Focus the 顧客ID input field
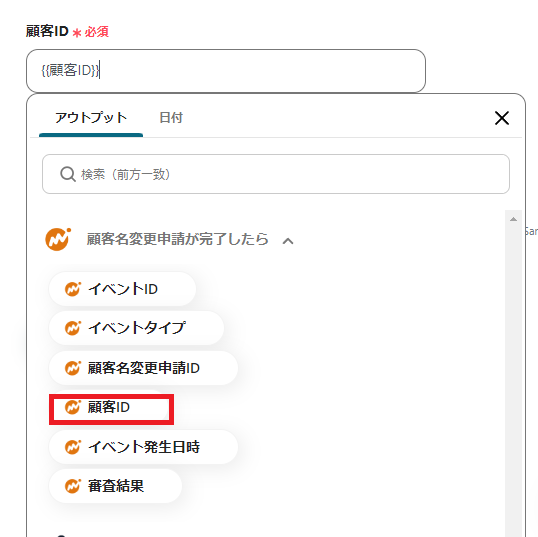Screen dimensions: 538x537 (226, 71)
